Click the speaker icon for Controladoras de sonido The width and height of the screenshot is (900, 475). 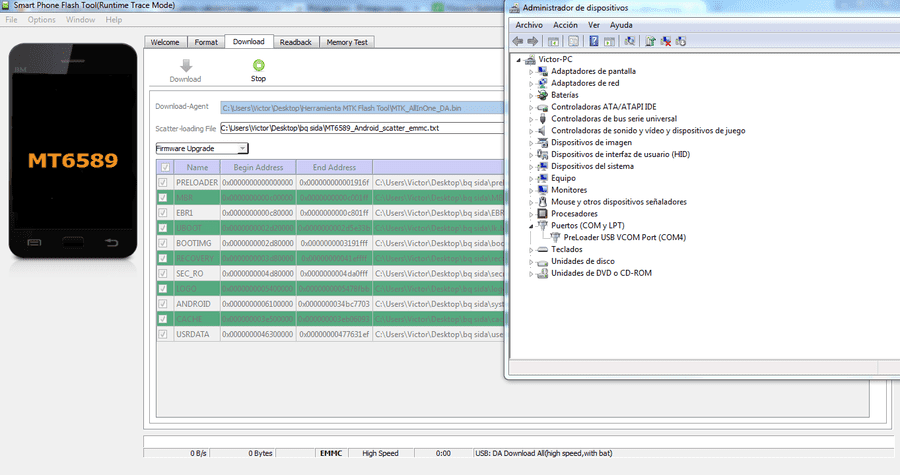click(x=542, y=131)
